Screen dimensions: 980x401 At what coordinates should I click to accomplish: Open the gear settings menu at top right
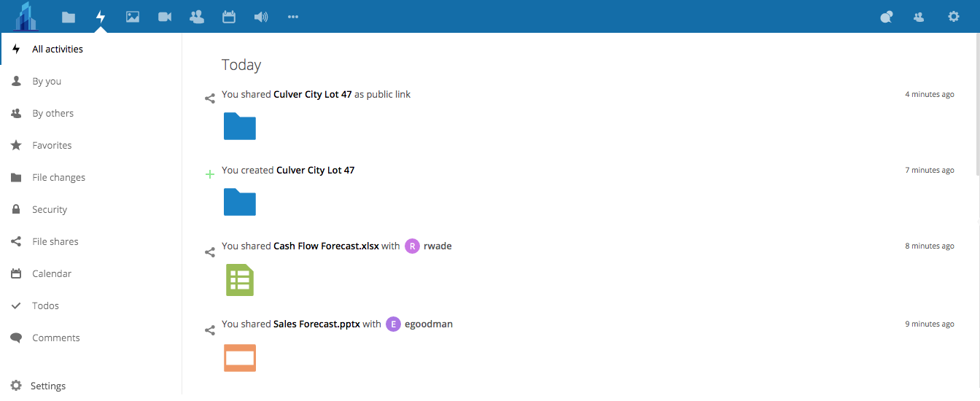[x=953, y=17]
